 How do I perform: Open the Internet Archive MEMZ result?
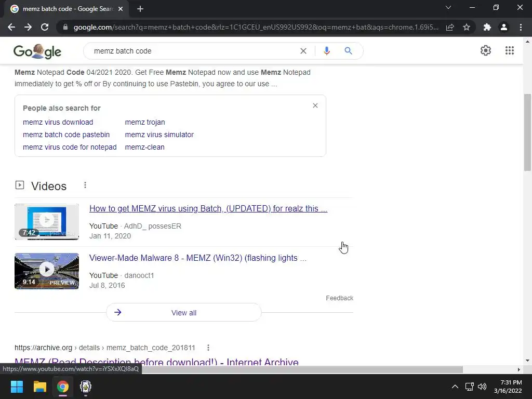(x=156, y=362)
